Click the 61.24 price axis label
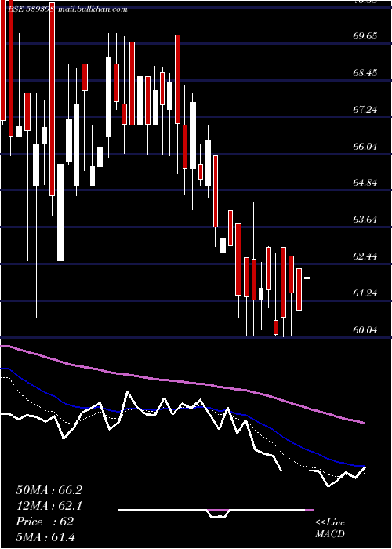This screenshot has height=549, width=392. coord(365,293)
